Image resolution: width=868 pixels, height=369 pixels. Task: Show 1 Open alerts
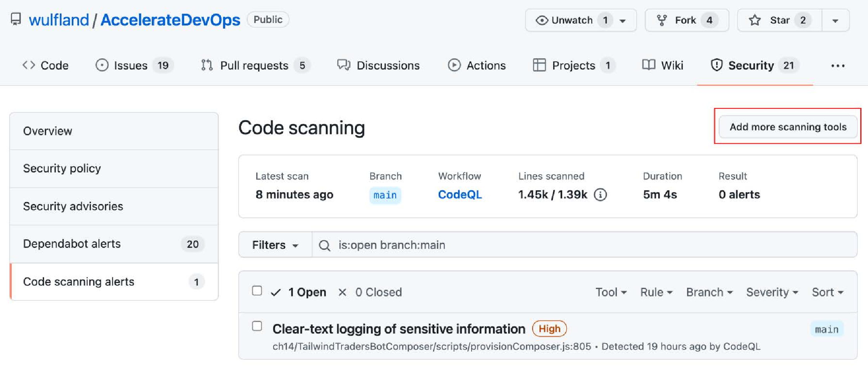(298, 292)
